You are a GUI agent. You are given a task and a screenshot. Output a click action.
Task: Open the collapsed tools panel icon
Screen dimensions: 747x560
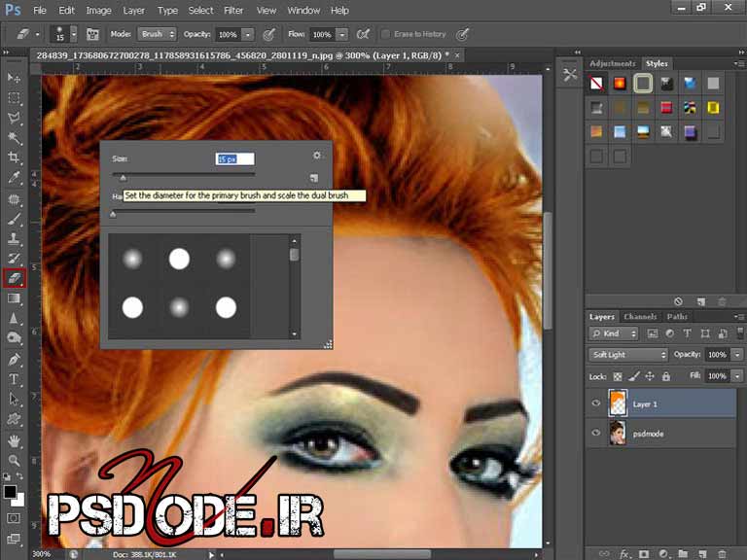pos(570,75)
